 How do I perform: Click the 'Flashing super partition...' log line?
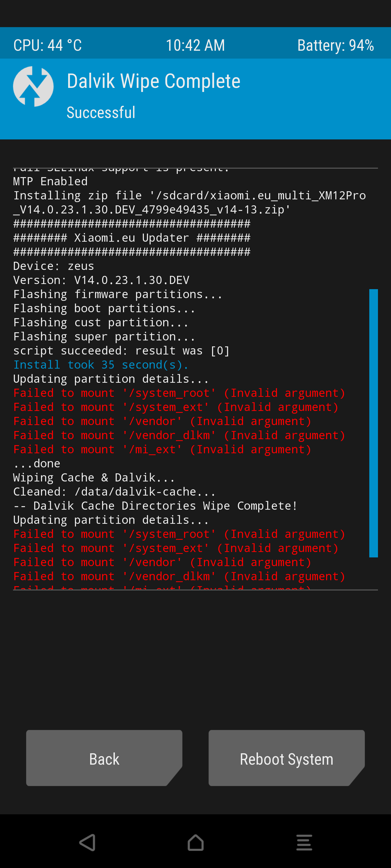[104, 337]
